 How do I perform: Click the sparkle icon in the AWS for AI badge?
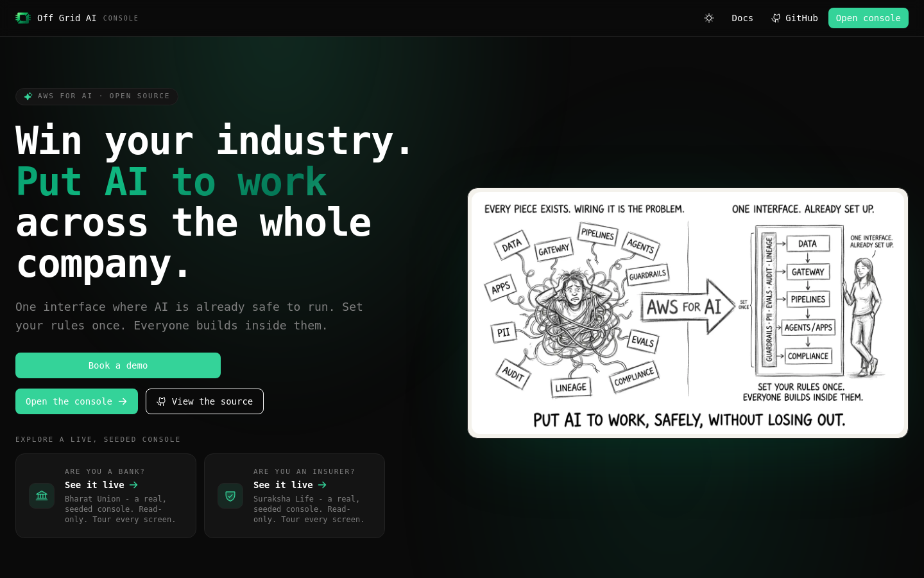pos(28,96)
